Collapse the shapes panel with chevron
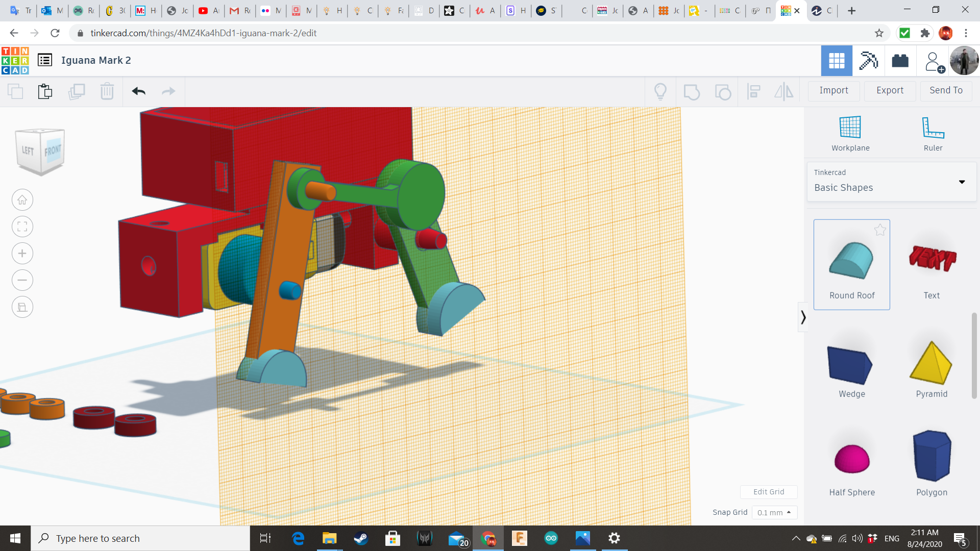The image size is (980, 551). 803,317
